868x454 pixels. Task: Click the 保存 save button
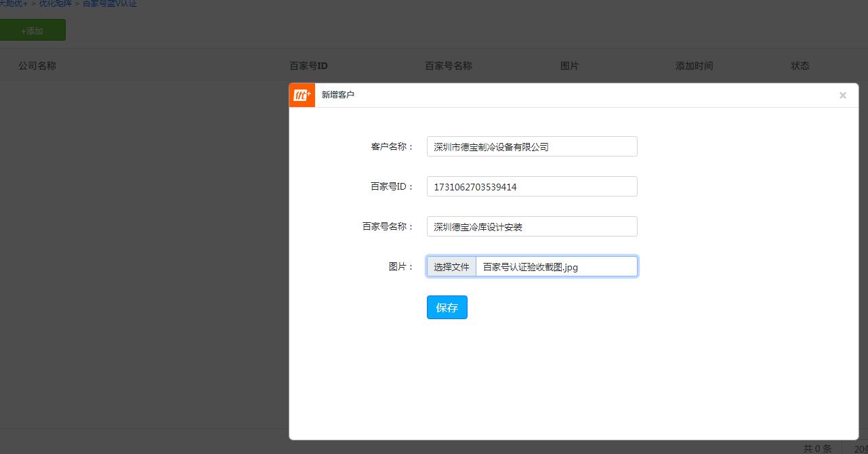click(447, 307)
